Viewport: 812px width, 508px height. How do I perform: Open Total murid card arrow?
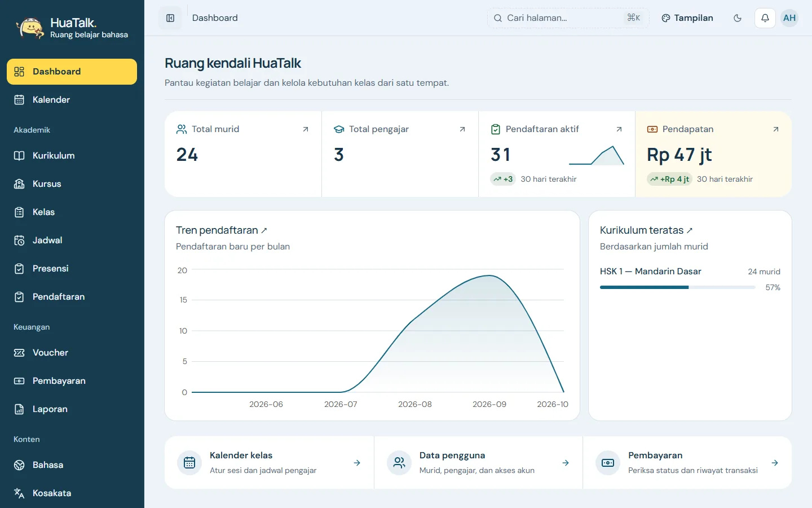[306, 129]
